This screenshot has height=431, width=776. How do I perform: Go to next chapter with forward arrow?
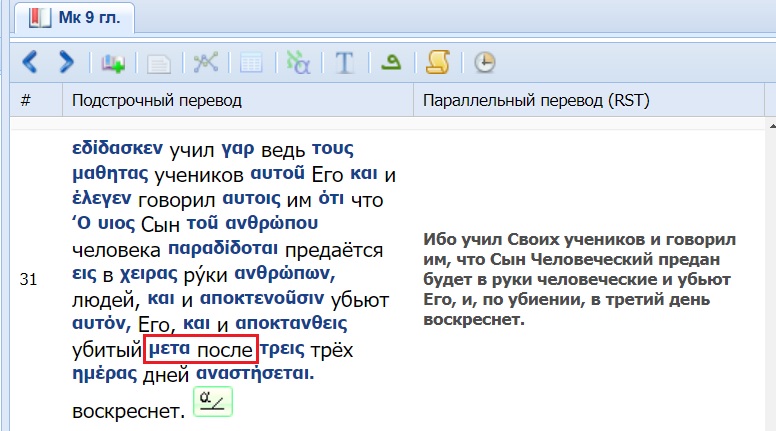(66, 63)
